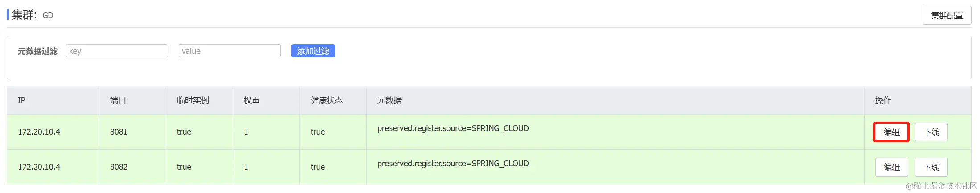980x193 pixels.
Task: Click the 元数据 column header
Action: 390,100
